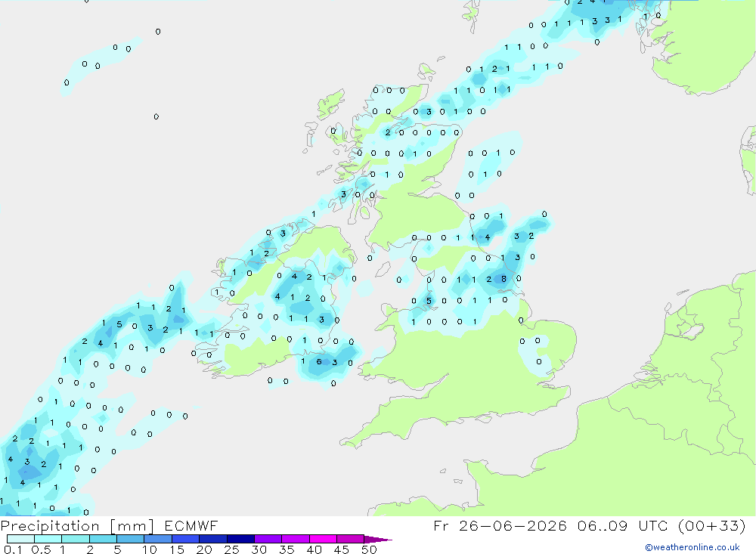Click the legend label "10"

point(150,549)
